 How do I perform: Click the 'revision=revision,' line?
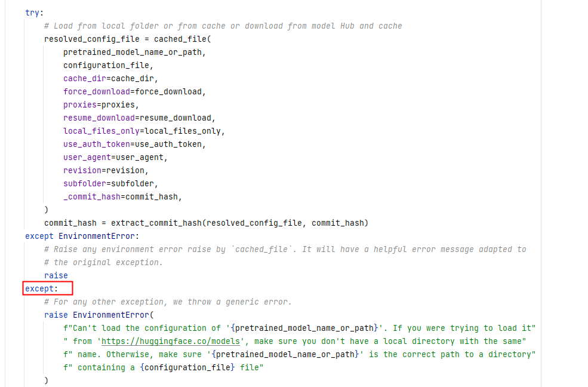106,170
